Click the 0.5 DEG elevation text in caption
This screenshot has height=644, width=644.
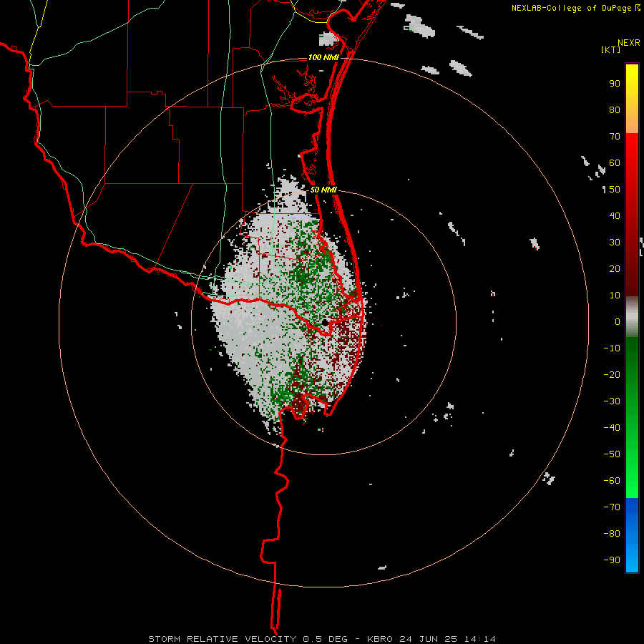[x=326, y=639]
